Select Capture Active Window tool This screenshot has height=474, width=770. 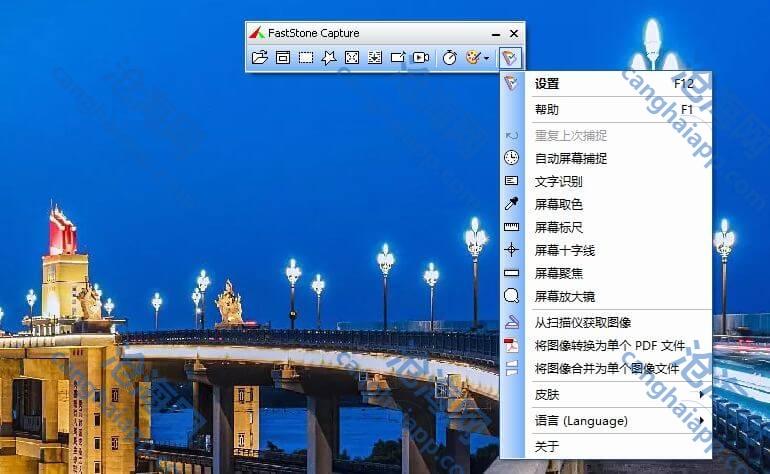pyautogui.click(x=283, y=58)
